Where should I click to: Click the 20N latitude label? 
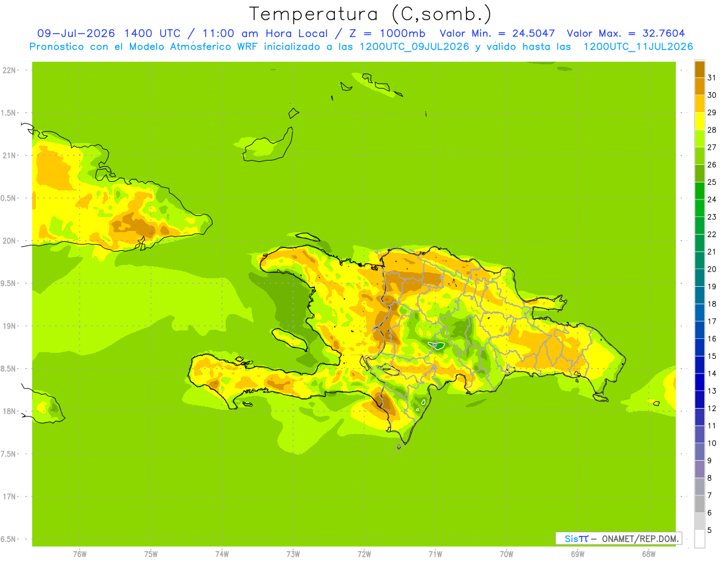click(x=9, y=241)
